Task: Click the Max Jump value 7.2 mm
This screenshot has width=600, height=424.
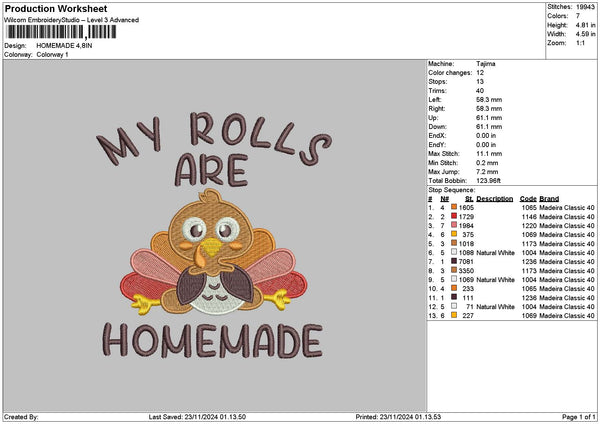Action: 487,172
